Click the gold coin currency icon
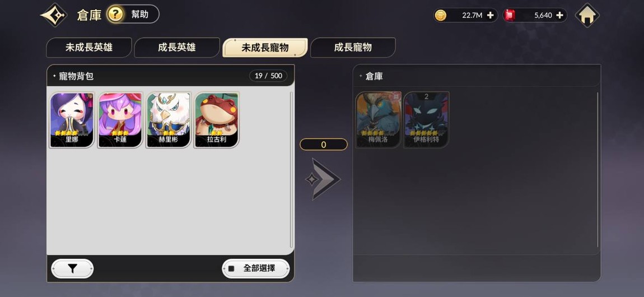Viewport: 644px width, 297px height. [x=440, y=16]
